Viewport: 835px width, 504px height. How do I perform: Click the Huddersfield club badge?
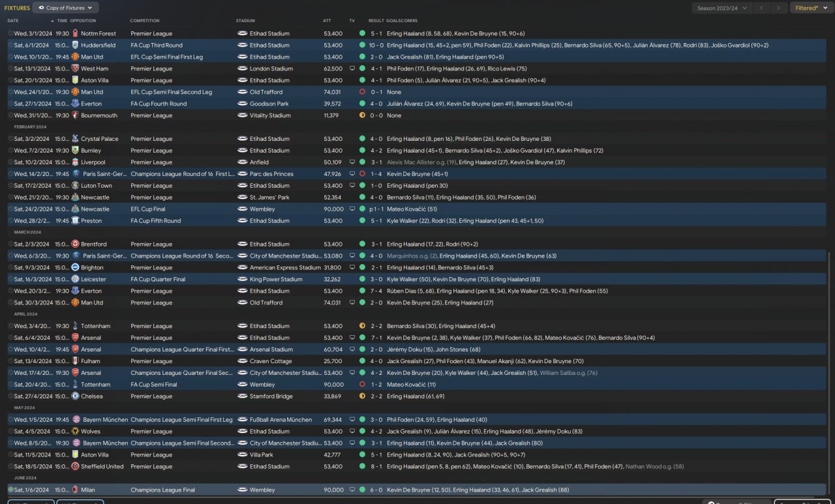(x=76, y=45)
